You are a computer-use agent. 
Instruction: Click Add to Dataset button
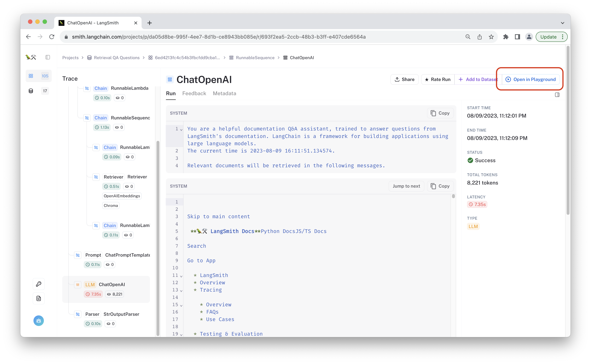tap(478, 80)
